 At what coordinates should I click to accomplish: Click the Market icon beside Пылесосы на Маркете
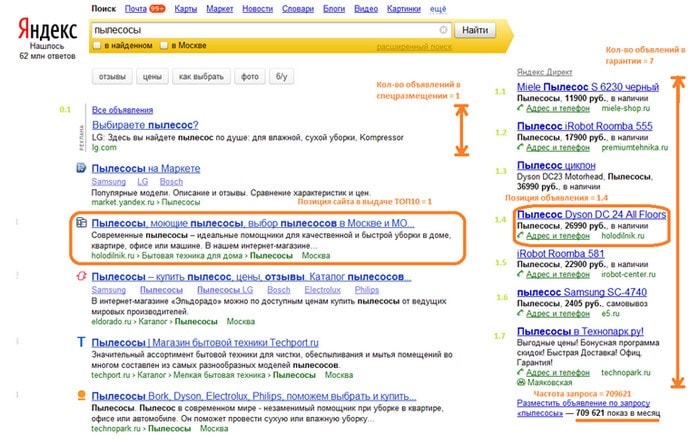[81, 168]
